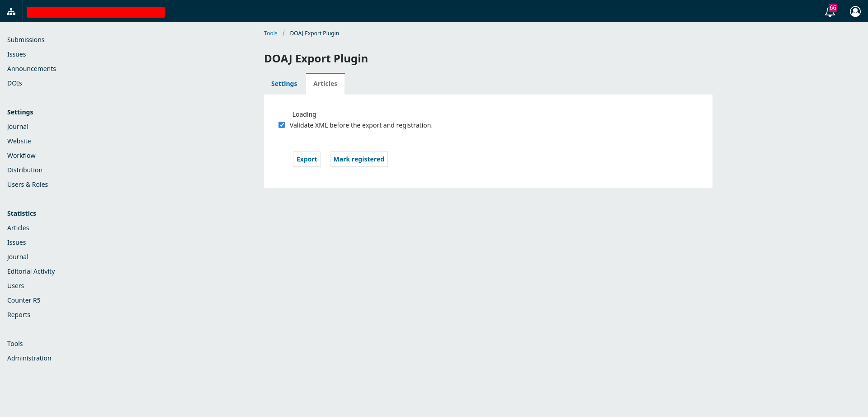Image resolution: width=868 pixels, height=417 pixels.
Task: Click the red journal title bar
Action: coord(96,12)
